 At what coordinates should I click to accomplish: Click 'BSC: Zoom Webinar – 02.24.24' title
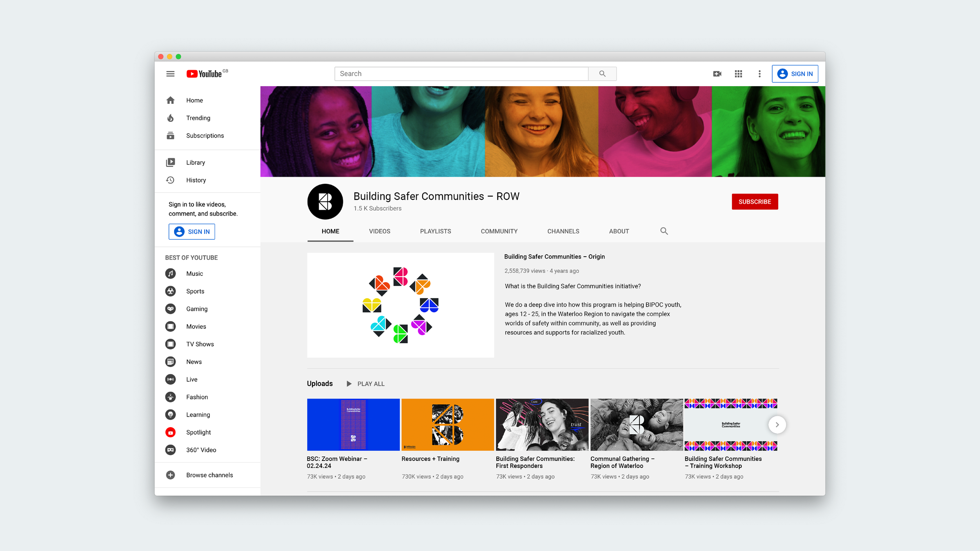point(337,462)
